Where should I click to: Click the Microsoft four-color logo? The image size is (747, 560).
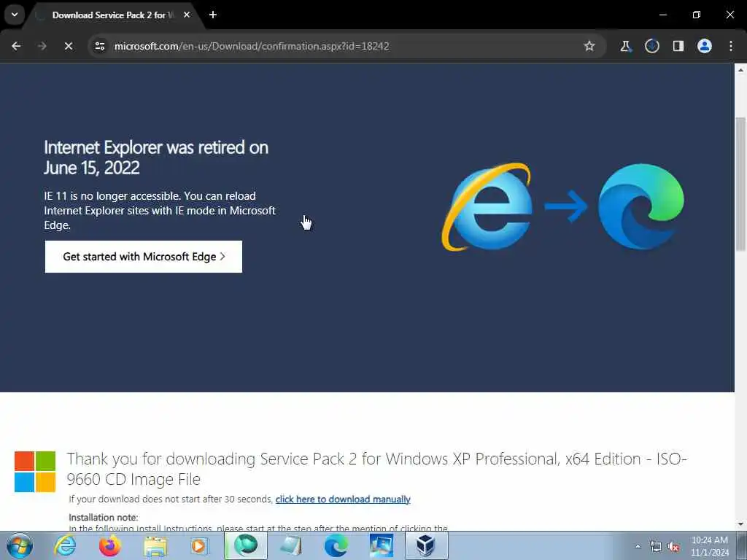coord(35,472)
